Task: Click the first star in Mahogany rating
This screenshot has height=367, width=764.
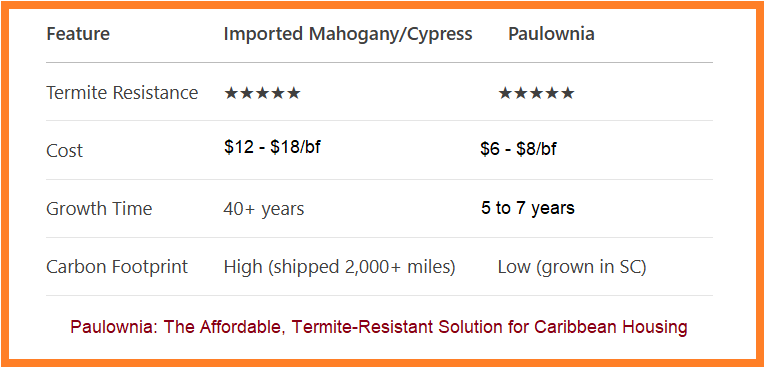Action: point(231,93)
